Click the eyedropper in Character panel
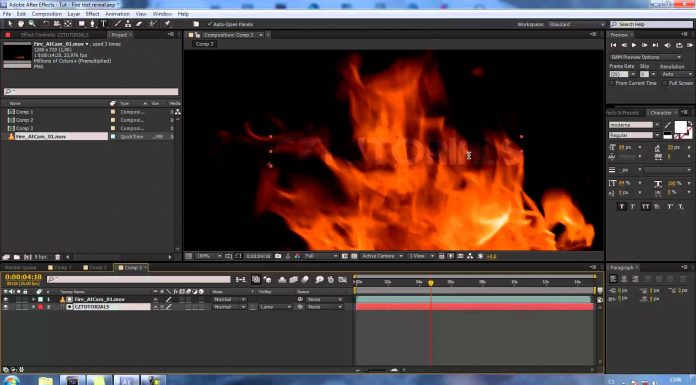Viewport: 696px width, 385px height. click(669, 126)
